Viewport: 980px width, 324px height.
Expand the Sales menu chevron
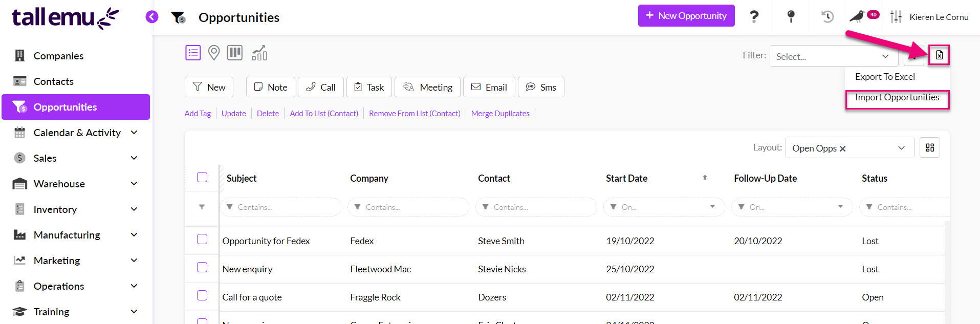coord(134,158)
